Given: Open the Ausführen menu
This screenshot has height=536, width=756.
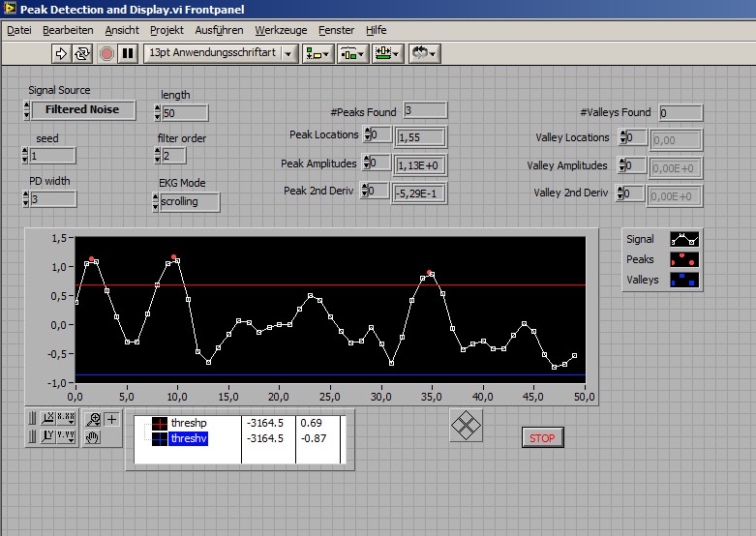Looking at the screenshot, I should [x=219, y=30].
